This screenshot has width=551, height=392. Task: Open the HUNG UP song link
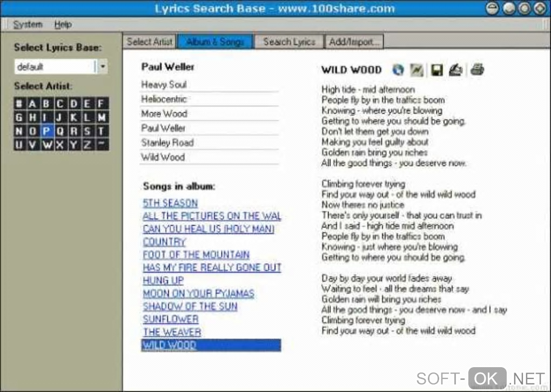pyautogui.click(x=163, y=281)
